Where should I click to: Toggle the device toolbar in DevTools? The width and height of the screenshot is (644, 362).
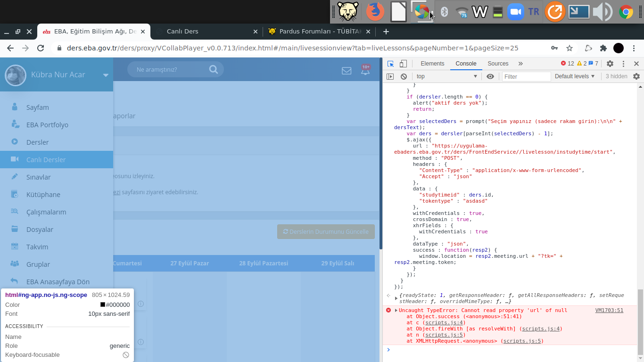click(x=403, y=64)
